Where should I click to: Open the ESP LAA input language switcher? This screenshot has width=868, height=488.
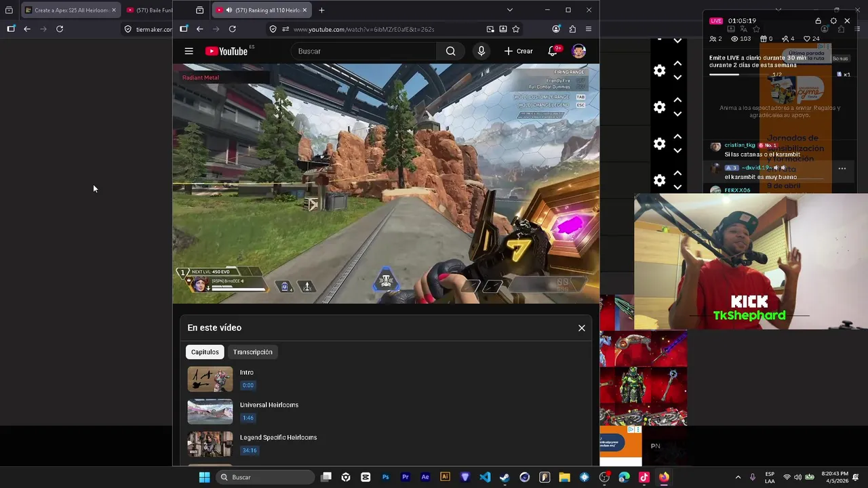(x=770, y=477)
